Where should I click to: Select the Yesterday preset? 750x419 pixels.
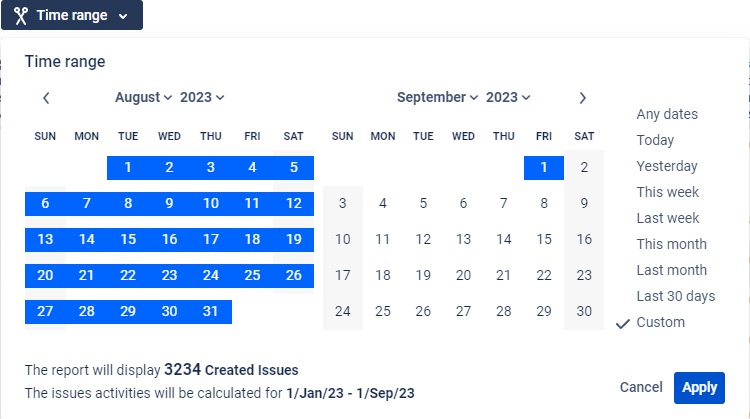667,166
